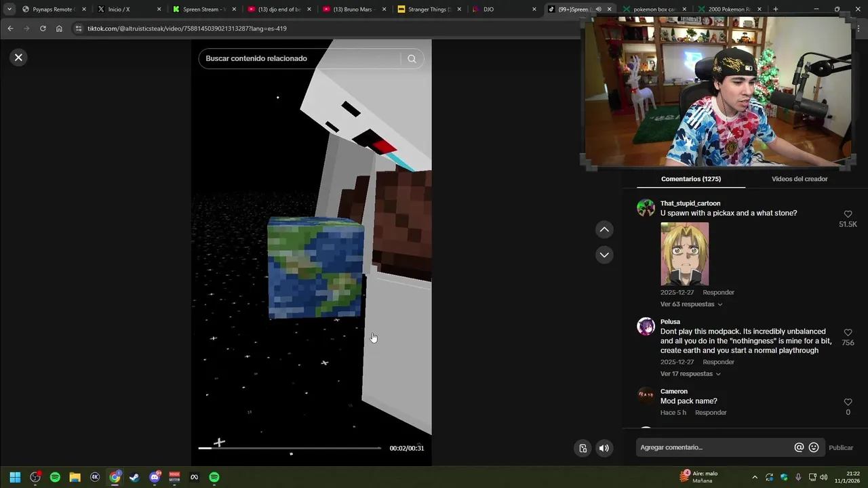Open Meta app taskbar icon
Image resolution: width=868 pixels, height=488 pixels.
pos(194,477)
